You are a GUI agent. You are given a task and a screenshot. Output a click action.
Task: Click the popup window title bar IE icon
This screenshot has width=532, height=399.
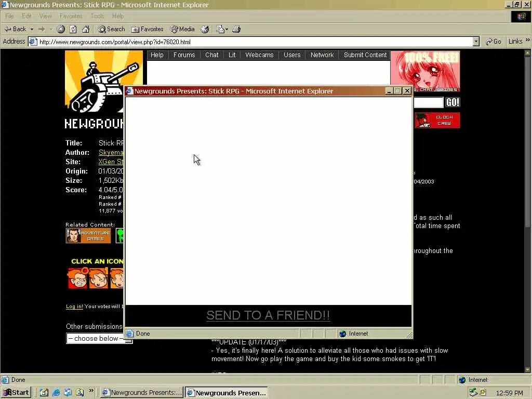click(x=129, y=91)
